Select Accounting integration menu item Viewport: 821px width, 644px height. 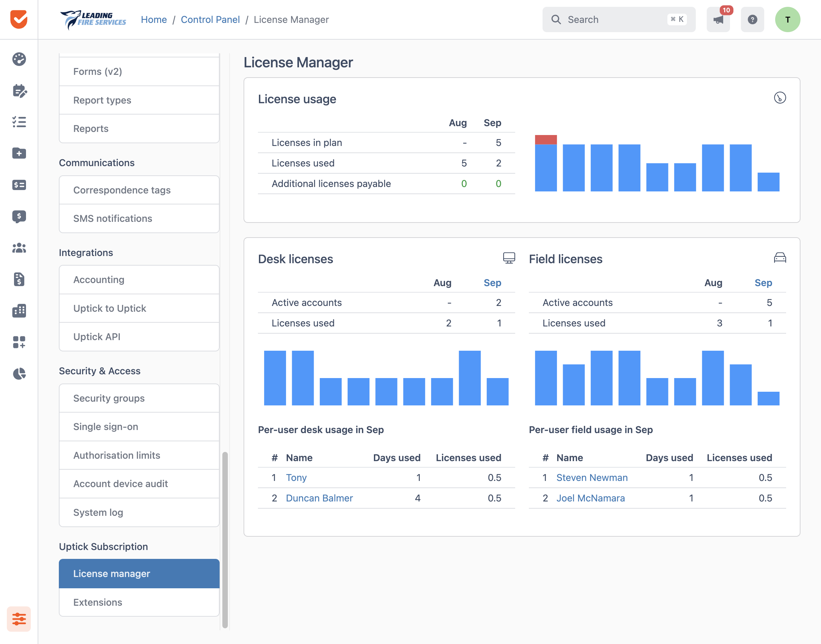[139, 280]
